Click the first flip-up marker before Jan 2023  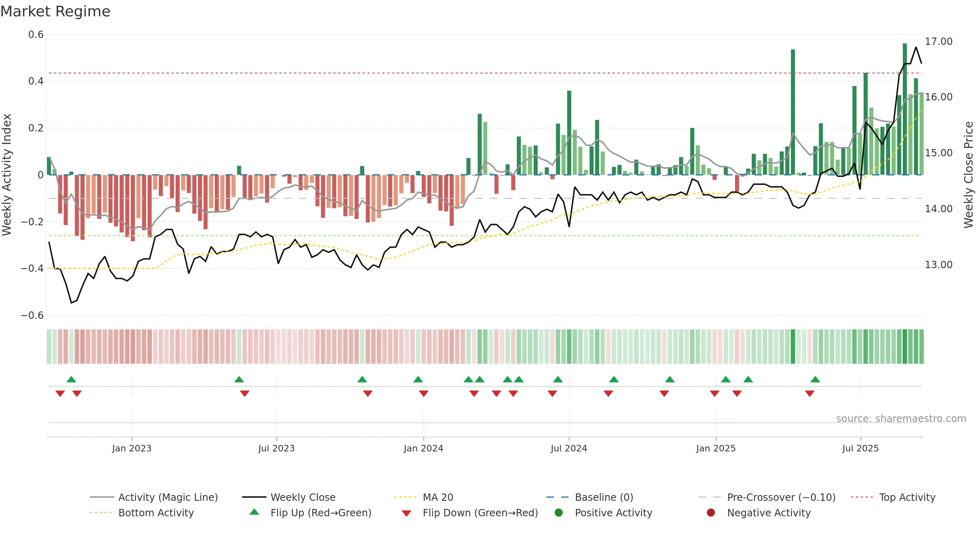(71, 379)
